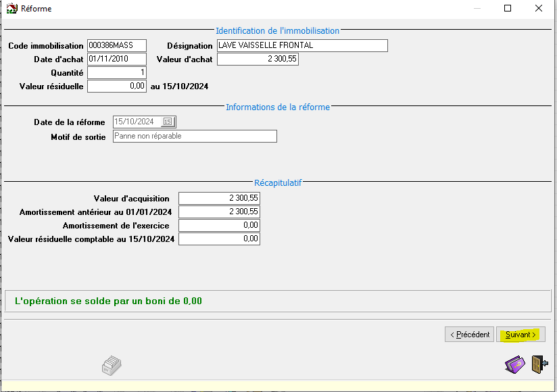The image size is (557, 392).
Task: Exit via the door icon
Action: pos(539,365)
